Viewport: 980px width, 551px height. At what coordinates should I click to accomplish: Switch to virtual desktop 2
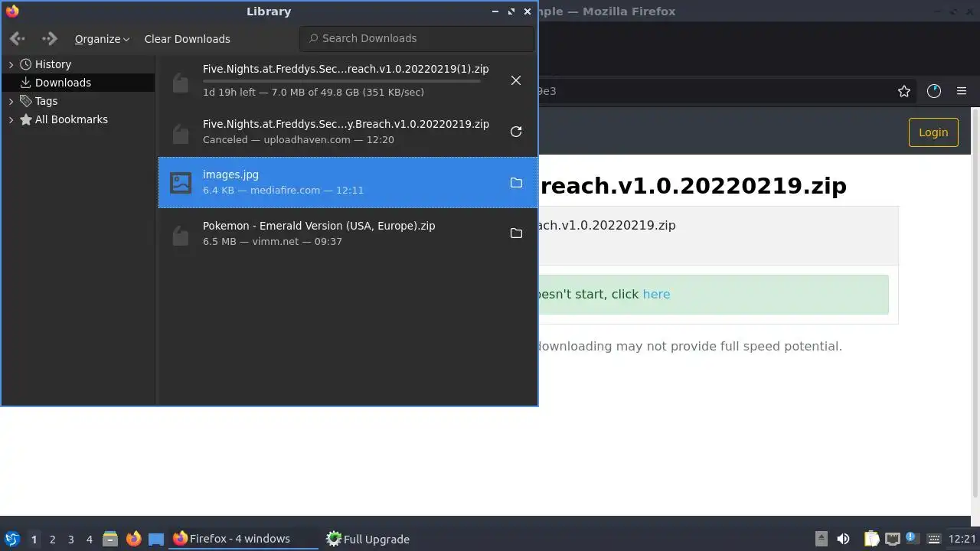[x=52, y=540]
